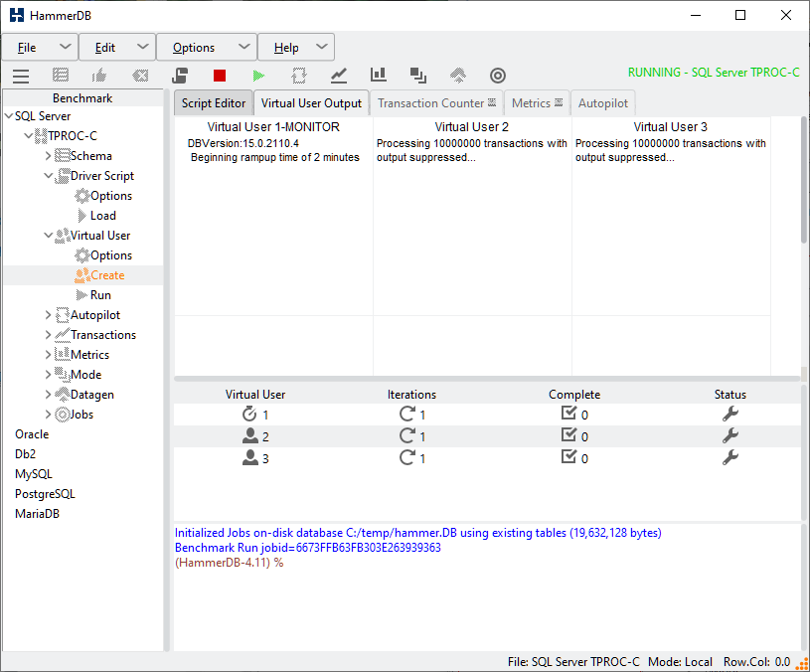Screen dimensions: 810x672
Task: Expand the Transactions tree node
Action: [48, 335]
